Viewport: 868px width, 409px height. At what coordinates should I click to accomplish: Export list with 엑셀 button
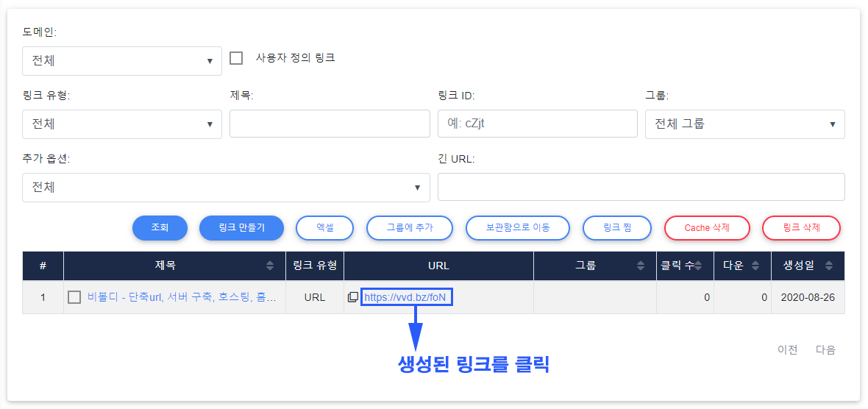[325, 227]
